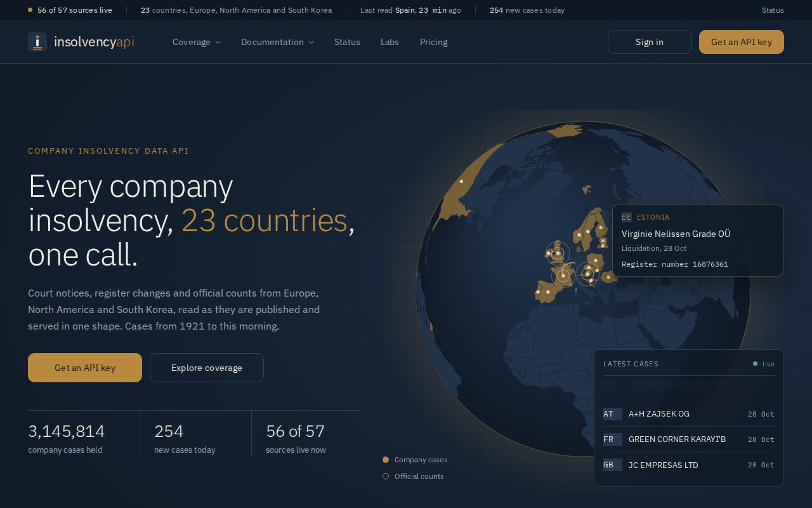Click the Explore coverage button
The width and height of the screenshot is (812, 508).
coord(207,368)
